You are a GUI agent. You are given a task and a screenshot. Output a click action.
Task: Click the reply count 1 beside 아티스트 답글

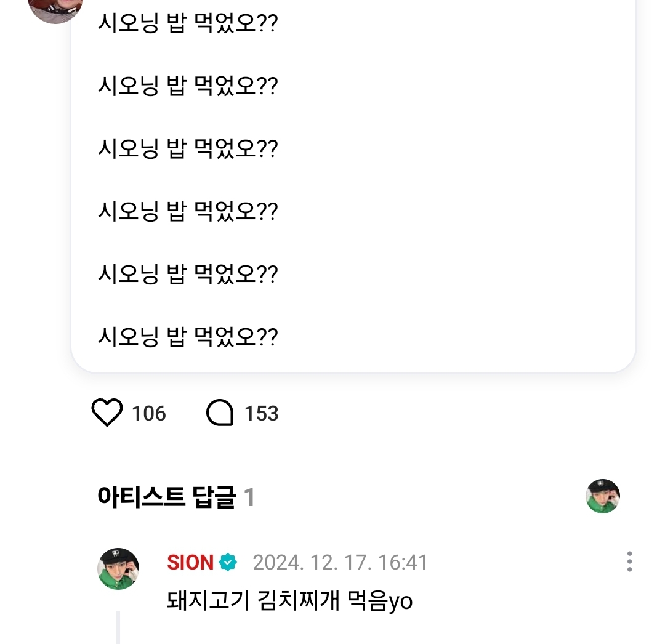[249, 497]
